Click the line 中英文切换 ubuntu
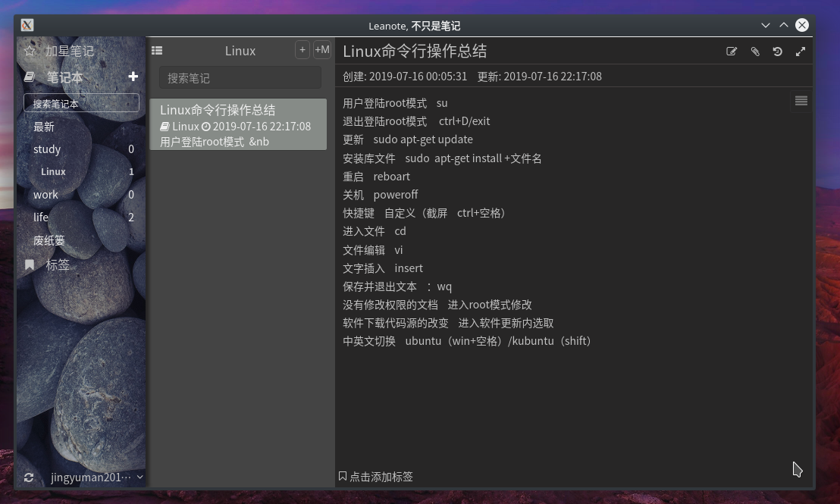Viewport: 840px width, 504px height. click(x=466, y=341)
